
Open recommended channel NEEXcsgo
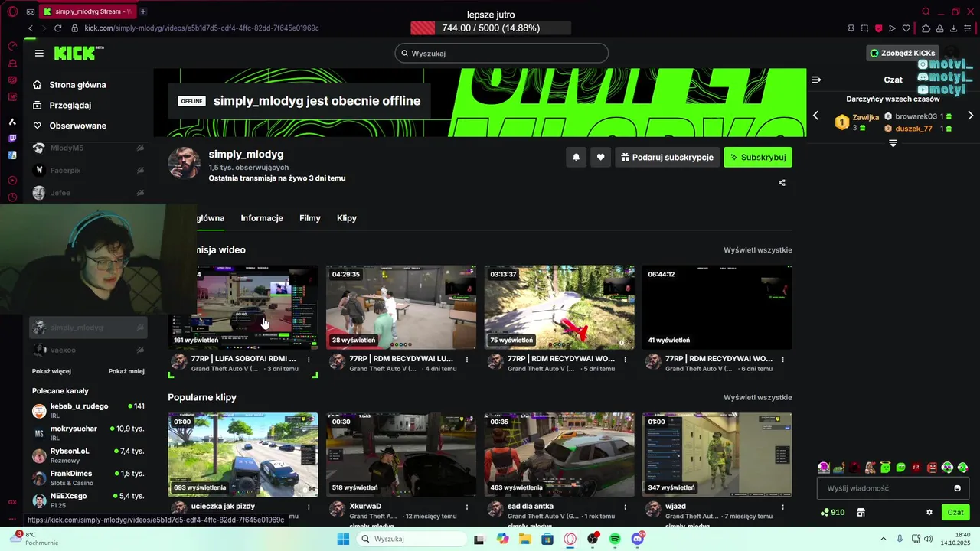click(x=88, y=500)
